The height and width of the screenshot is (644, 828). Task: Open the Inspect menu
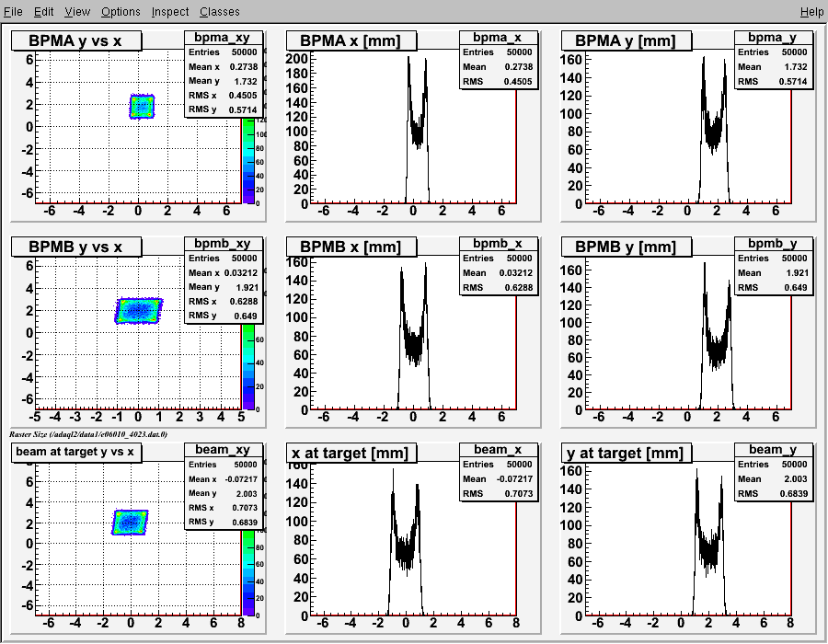point(170,12)
